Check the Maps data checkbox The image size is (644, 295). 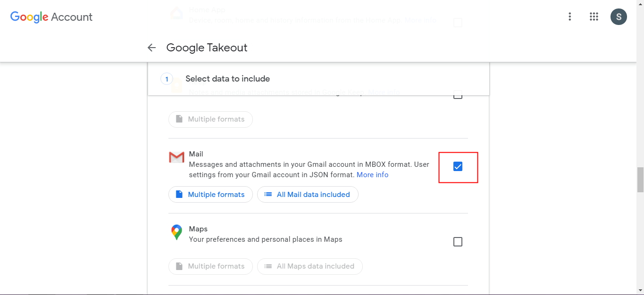click(458, 242)
